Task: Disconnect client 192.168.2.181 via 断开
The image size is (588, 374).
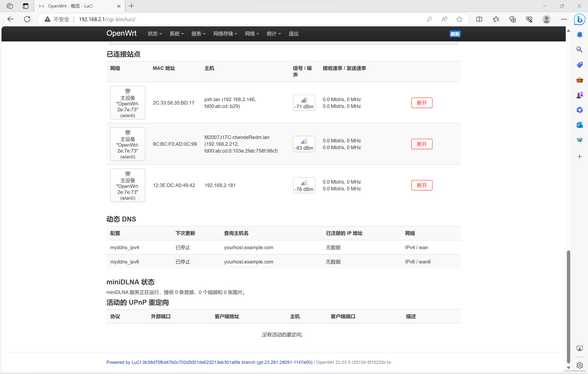Action: click(422, 185)
